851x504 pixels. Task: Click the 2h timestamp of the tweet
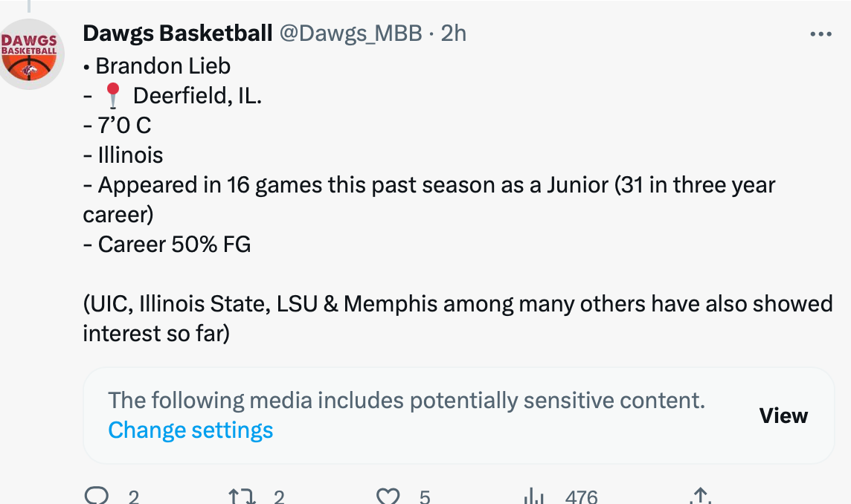454,33
